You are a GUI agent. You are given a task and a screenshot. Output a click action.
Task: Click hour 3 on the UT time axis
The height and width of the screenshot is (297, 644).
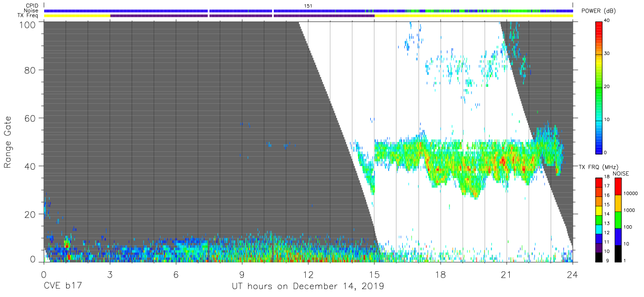coord(110,273)
